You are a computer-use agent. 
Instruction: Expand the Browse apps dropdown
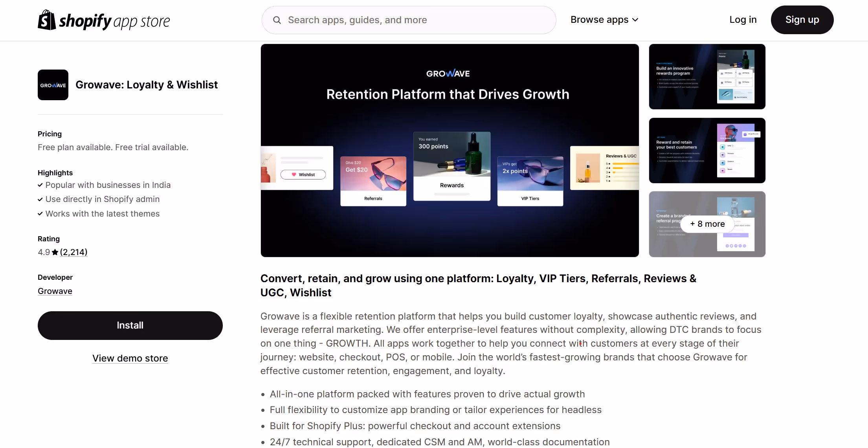pyautogui.click(x=604, y=20)
